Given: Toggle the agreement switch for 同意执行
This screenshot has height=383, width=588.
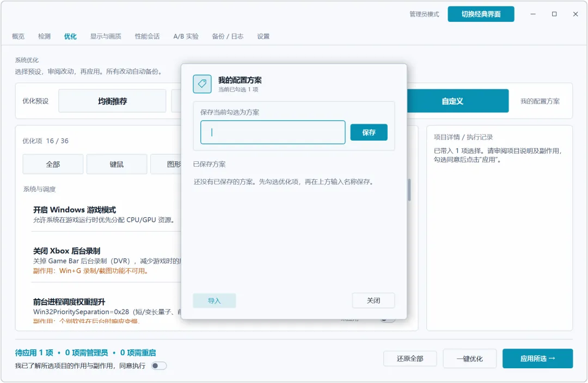Looking at the screenshot, I should [158, 366].
